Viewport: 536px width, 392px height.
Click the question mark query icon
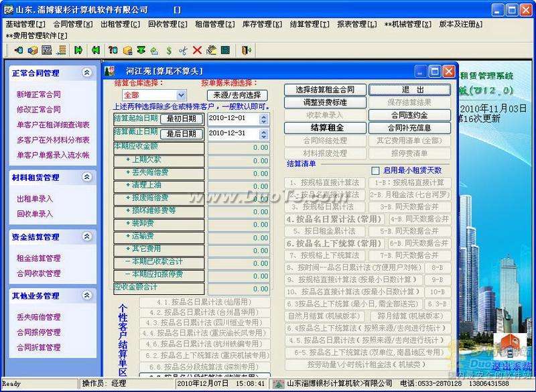[x=113, y=50]
